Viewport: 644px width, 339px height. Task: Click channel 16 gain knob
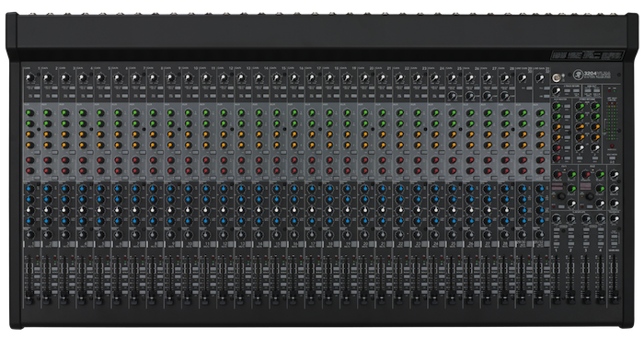click(x=294, y=77)
